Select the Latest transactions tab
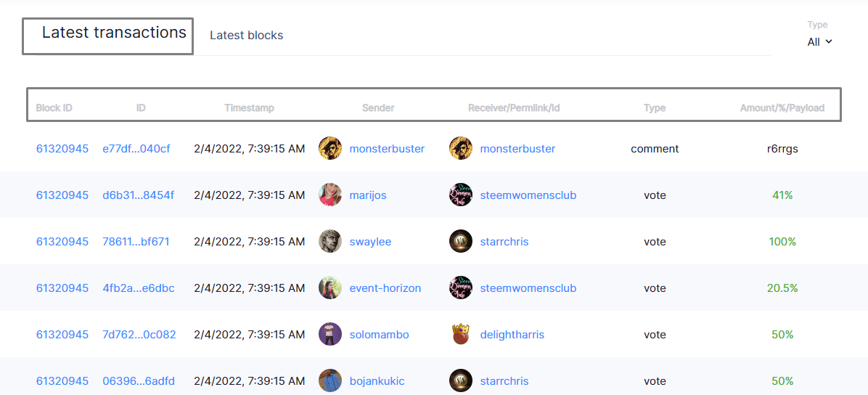Viewport: 868px width, 395px height. click(x=114, y=32)
